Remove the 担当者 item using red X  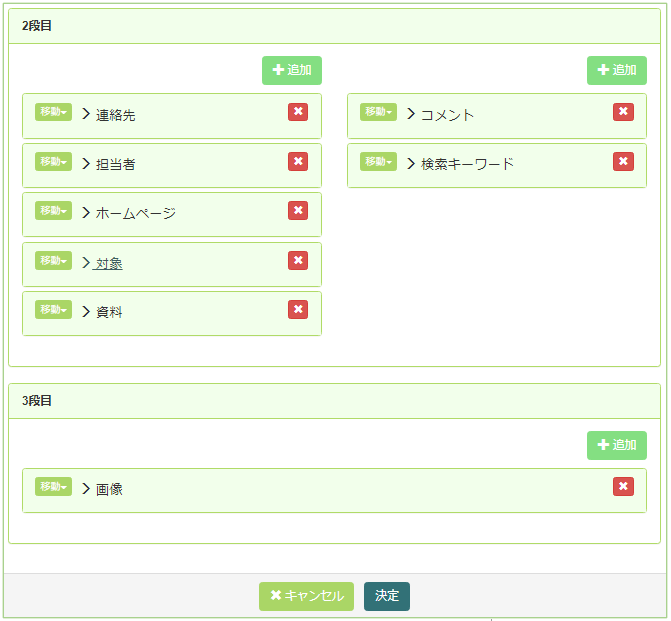click(x=297, y=161)
